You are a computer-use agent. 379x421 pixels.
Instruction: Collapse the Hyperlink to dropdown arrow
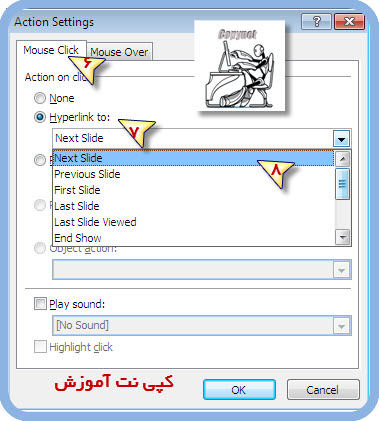[x=341, y=139]
